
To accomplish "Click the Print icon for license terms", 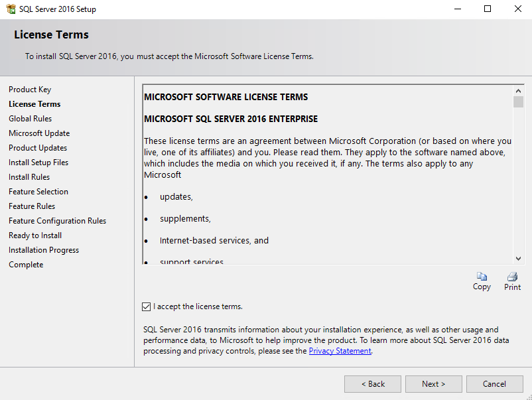I will (x=512, y=277).
